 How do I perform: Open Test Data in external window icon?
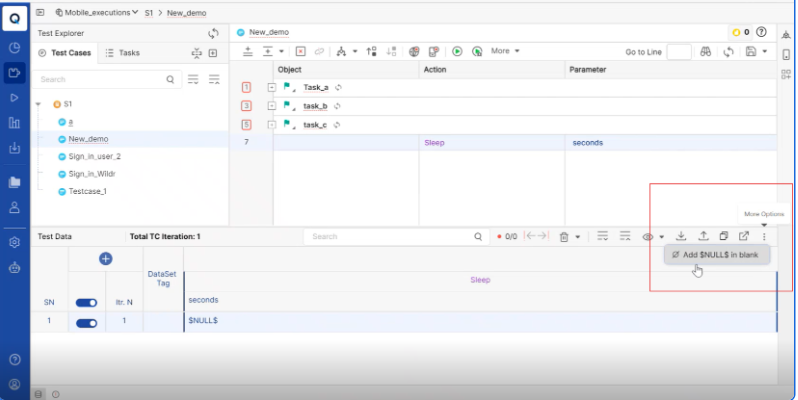click(x=743, y=237)
